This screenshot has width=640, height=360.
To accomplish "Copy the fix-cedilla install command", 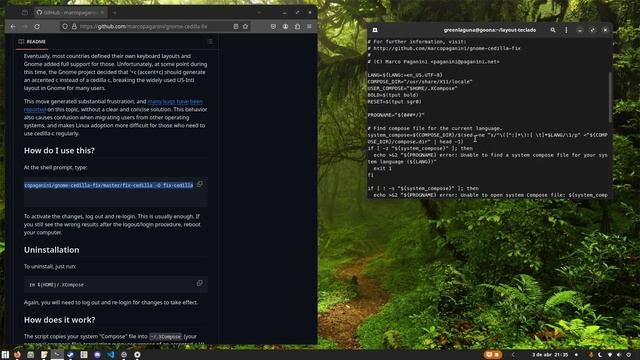I will tap(200, 184).
